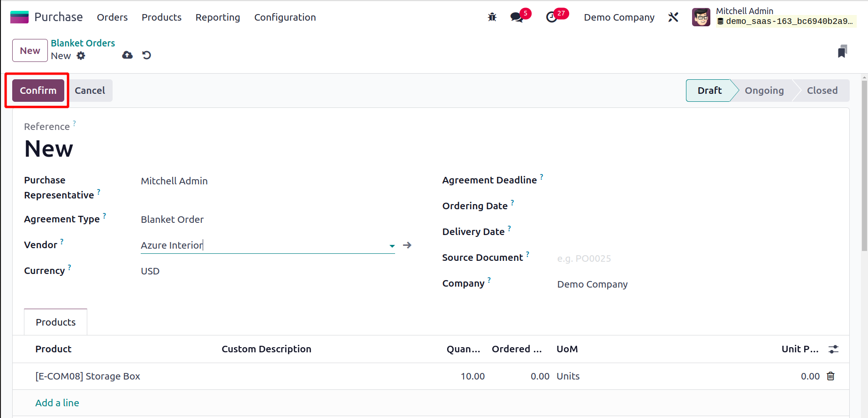Click the developer tools wrench icon
Viewport: 868px width, 418px height.
tap(673, 17)
